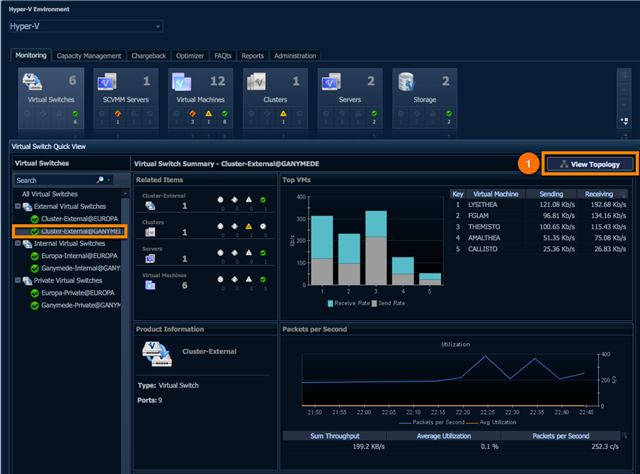Select Ganymede-Internal@GANY switch
This screenshot has width=640, height=474.
(81, 268)
